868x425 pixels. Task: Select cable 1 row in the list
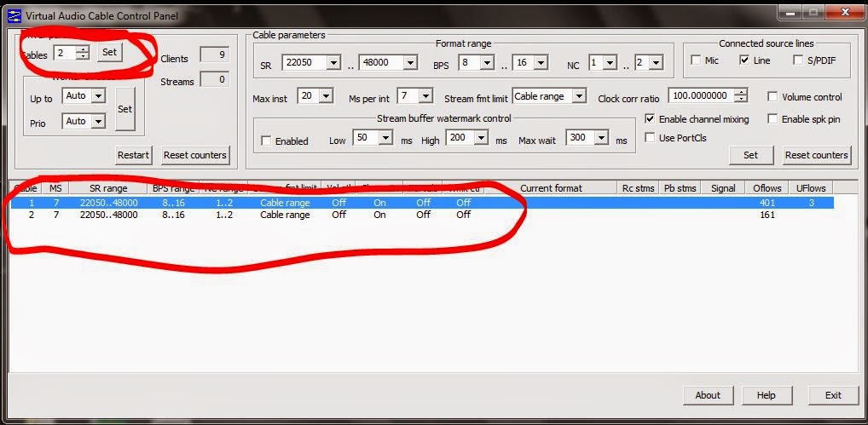click(x=422, y=203)
